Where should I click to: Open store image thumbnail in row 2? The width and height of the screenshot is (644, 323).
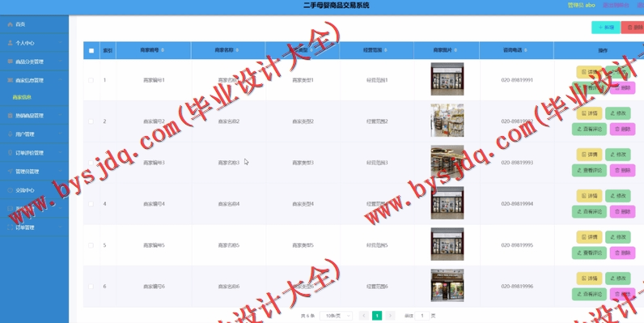coord(447,121)
